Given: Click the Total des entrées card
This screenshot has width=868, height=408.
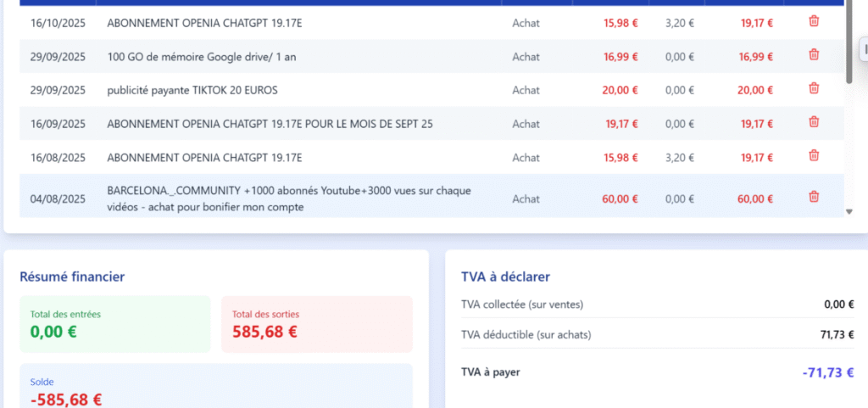Looking at the screenshot, I should (x=115, y=324).
